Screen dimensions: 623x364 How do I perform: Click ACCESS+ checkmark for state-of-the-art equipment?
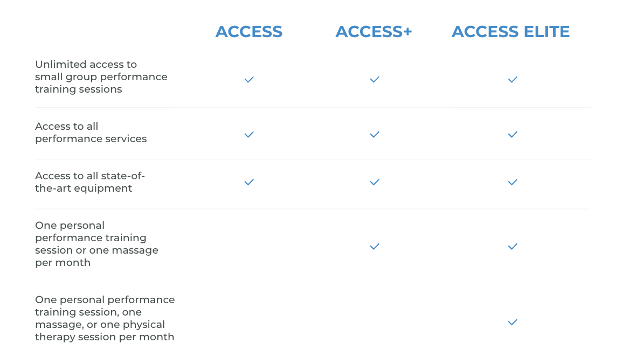[375, 182]
